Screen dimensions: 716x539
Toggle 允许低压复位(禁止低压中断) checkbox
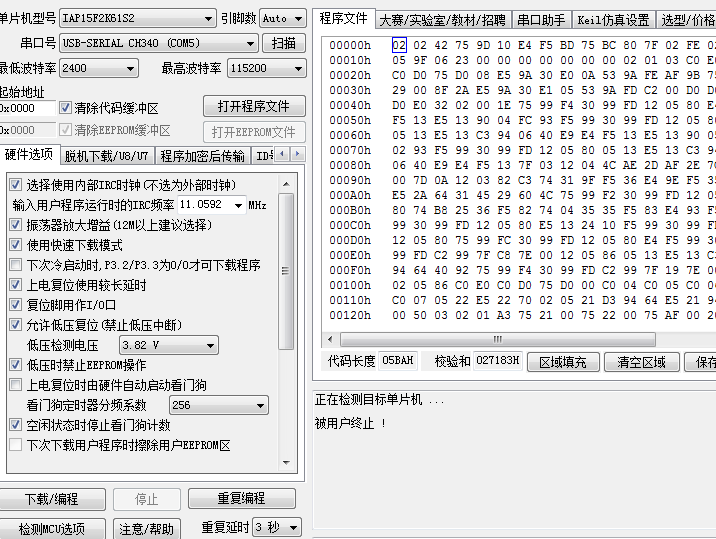[16, 324]
